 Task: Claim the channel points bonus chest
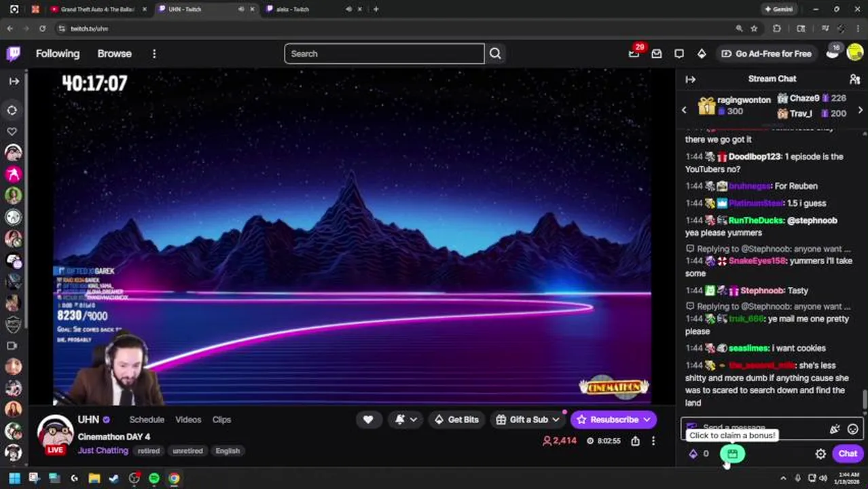point(732,454)
